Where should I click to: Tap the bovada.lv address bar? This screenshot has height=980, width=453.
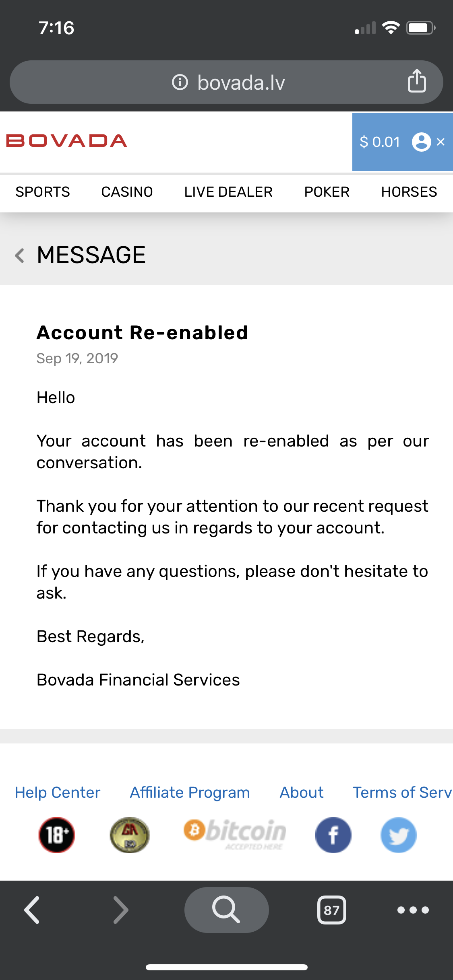tap(226, 82)
